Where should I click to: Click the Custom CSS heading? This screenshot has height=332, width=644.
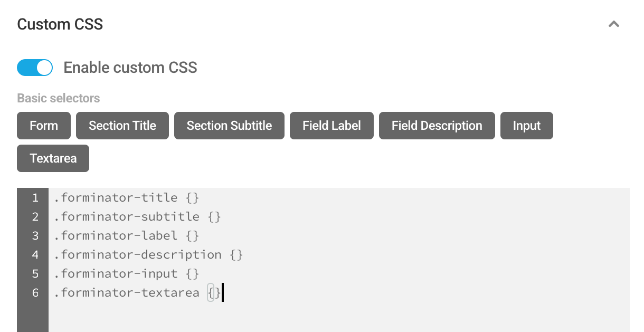click(x=60, y=24)
